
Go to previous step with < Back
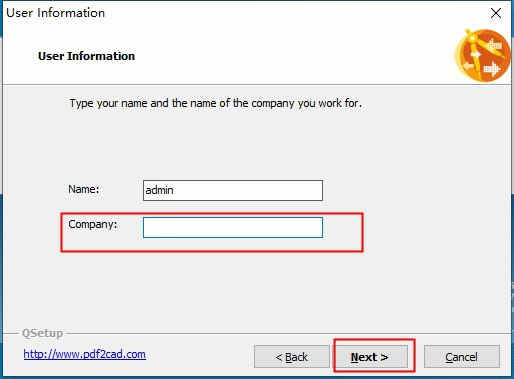pyautogui.click(x=292, y=357)
